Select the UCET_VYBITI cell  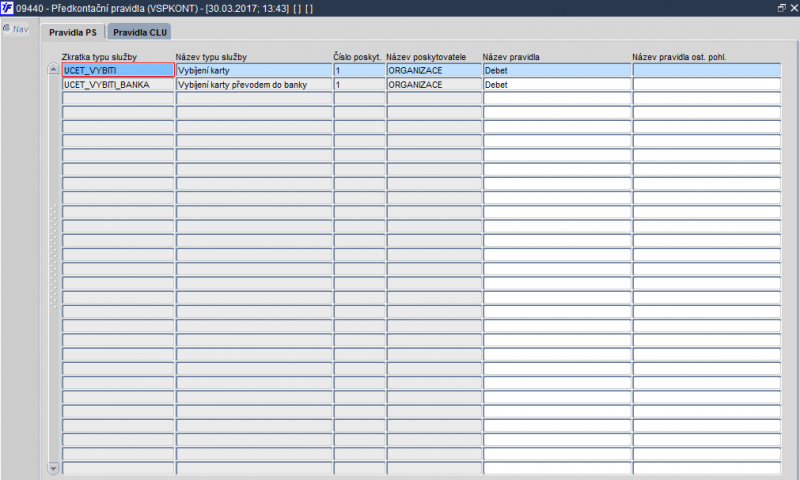pyautogui.click(x=118, y=70)
